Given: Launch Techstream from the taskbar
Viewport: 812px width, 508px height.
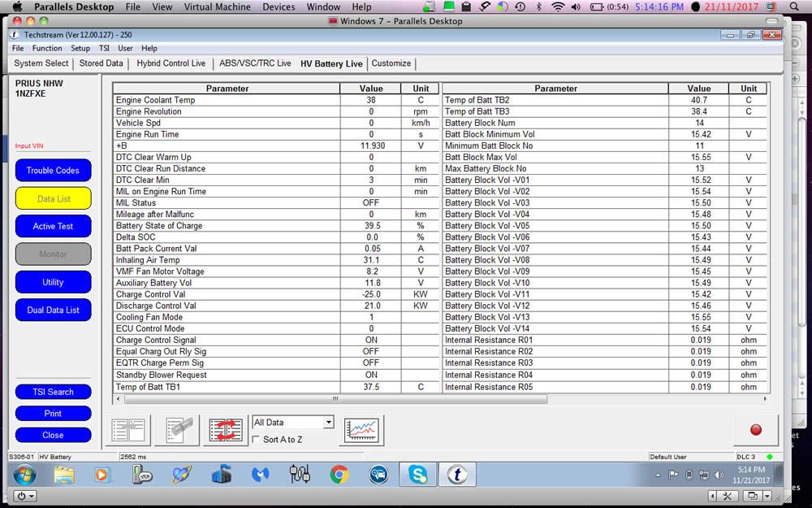Looking at the screenshot, I should pyautogui.click(x=457, y=474).
